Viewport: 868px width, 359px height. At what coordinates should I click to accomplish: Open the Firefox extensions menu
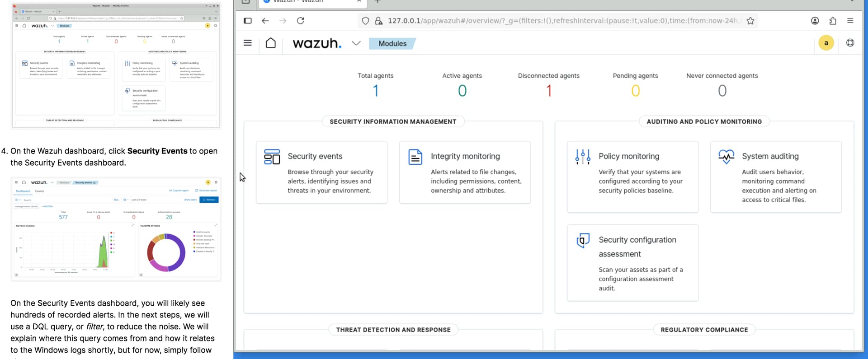tap(833, 21)
